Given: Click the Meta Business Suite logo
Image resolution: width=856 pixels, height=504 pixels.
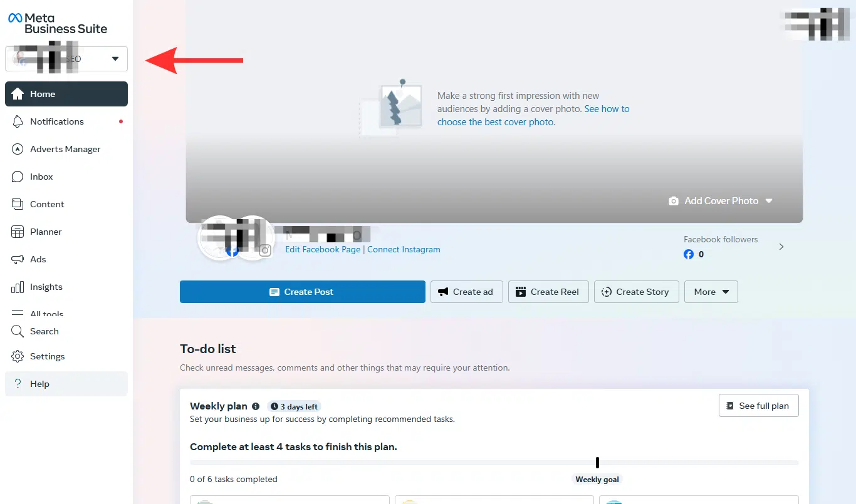Looking at the screenshot, I should (57, 23).
